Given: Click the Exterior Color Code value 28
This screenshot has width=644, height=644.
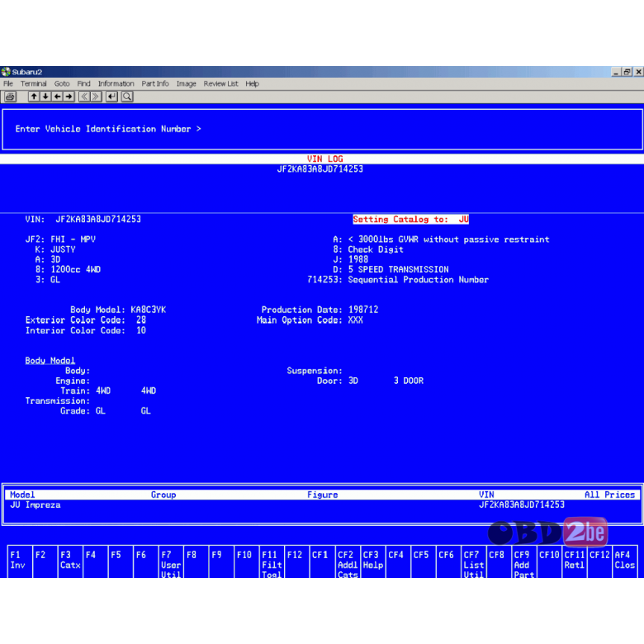Looking at the screenshot, I should click(x=141, y=320).
